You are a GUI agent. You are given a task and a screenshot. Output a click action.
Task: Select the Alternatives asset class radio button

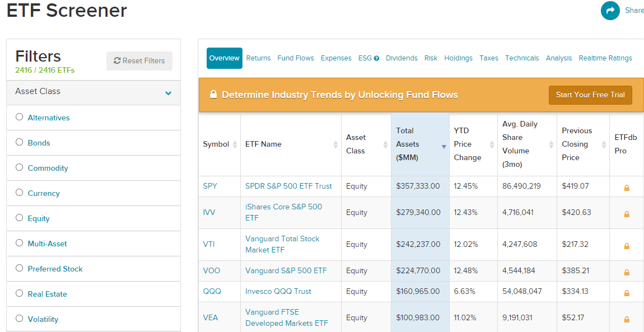[19, 117]
